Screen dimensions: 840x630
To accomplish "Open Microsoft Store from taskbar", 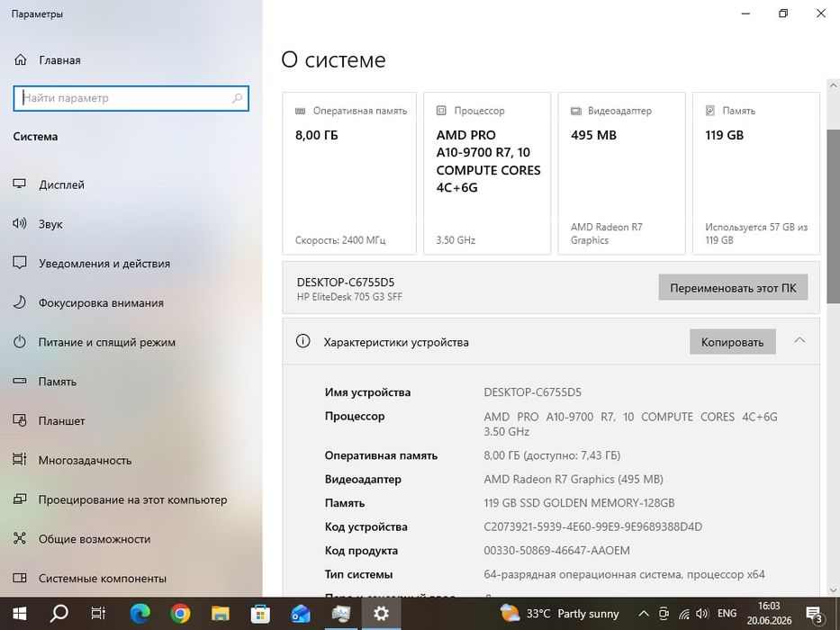I will coord(260,614).
